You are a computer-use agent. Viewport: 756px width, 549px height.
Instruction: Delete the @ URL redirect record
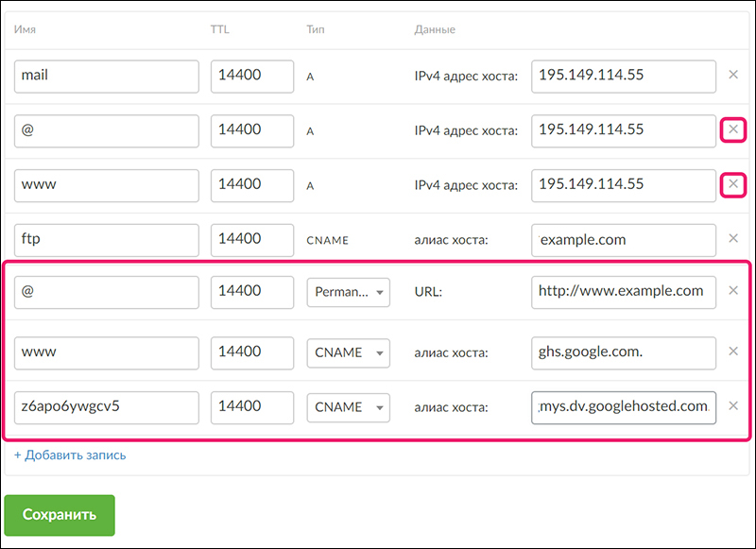coord(733,291)
